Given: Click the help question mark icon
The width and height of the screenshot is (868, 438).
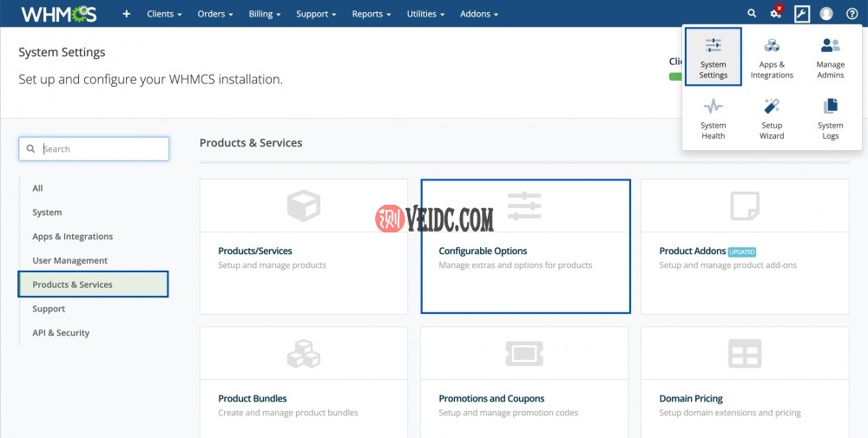Looking at the screenshot, I should click(852, 14).
